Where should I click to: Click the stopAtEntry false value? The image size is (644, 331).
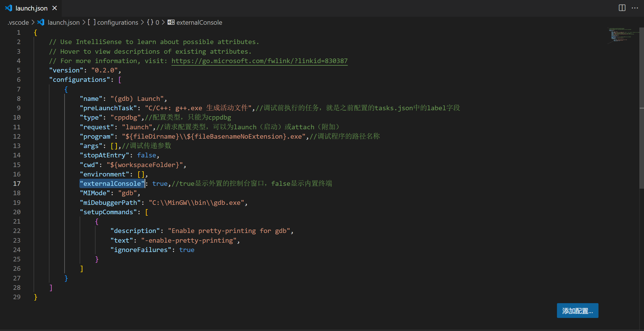coord(146,155)
